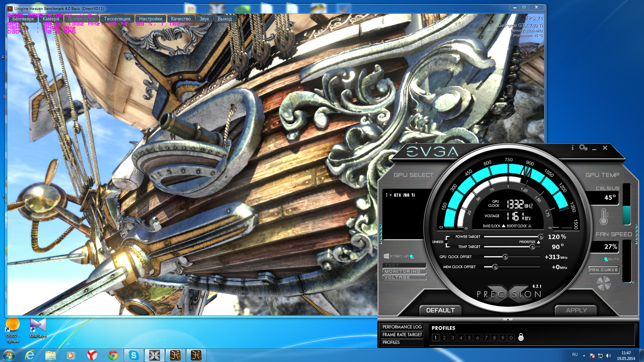
Task: Collapse bottom panel with expander arrow
Action: click(x=508, y=319)
